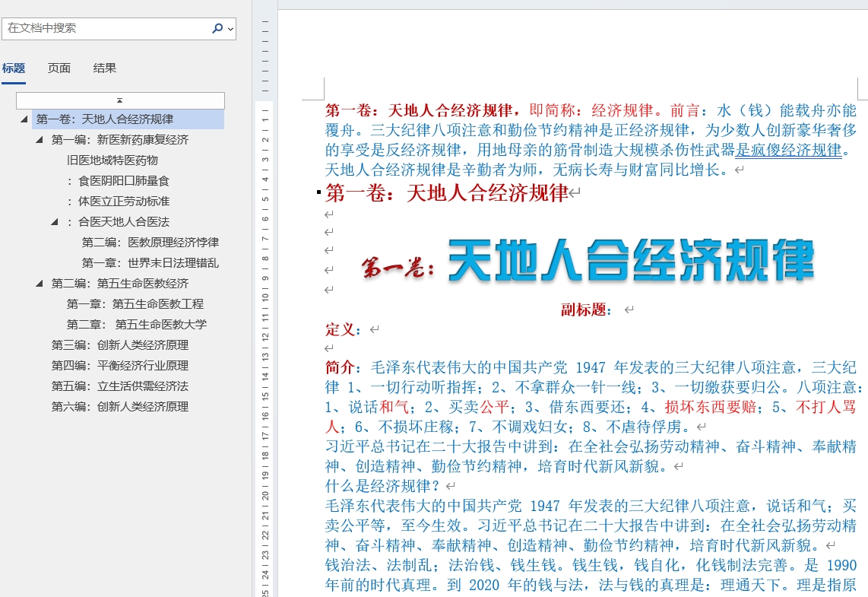Go to heading 旧医地域特医药物

[x=112, y=160]
